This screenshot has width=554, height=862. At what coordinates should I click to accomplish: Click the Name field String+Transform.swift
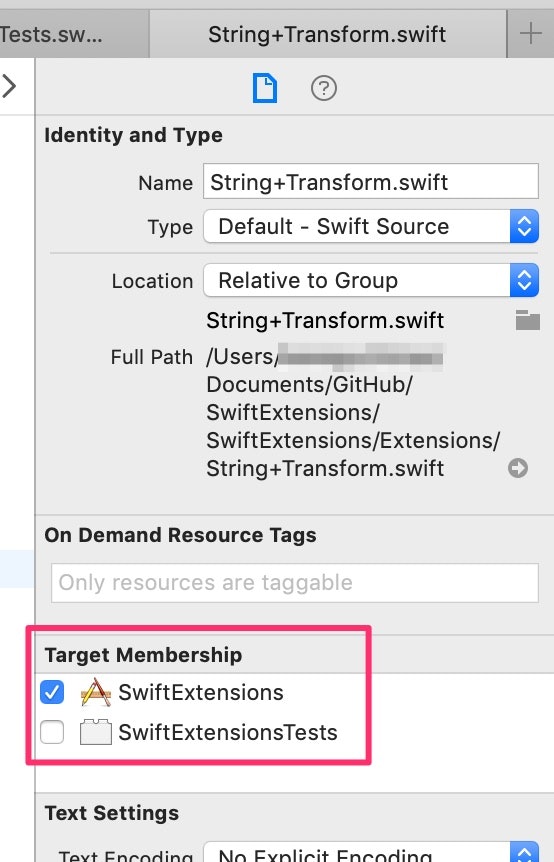click(x=371, y=181)
